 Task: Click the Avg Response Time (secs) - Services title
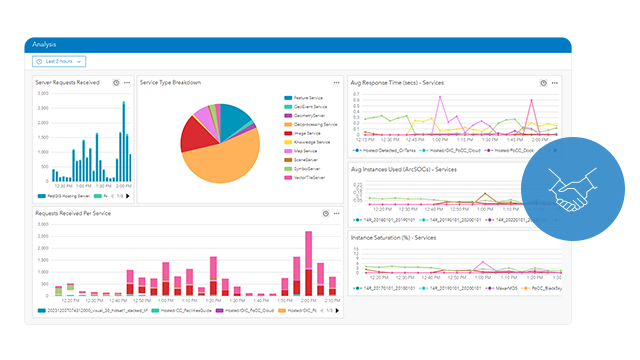[397, 83]
